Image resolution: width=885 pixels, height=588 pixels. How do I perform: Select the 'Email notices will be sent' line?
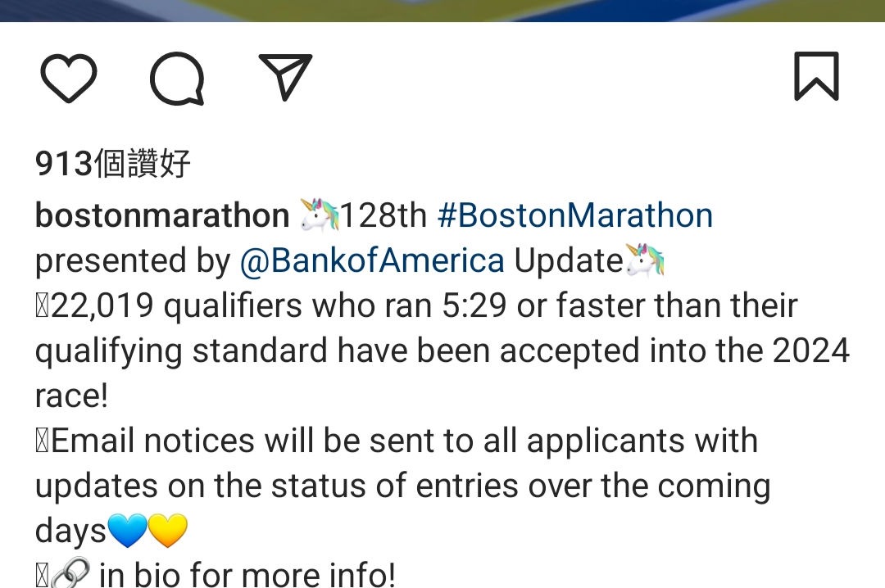(397, 441)
